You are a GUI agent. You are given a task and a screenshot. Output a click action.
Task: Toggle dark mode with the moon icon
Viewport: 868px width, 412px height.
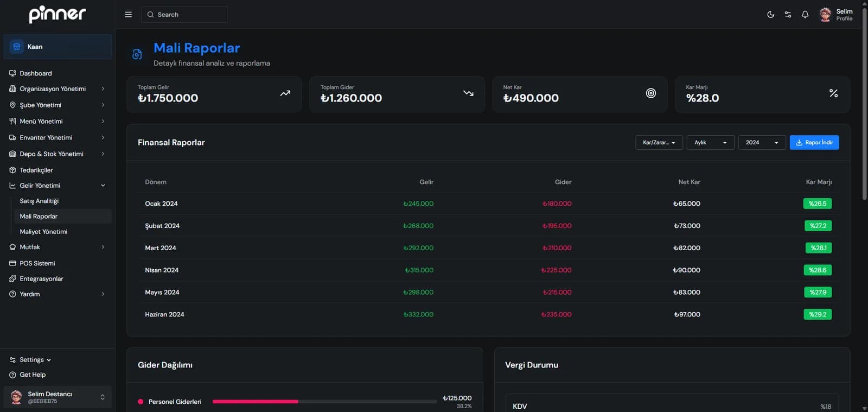[770, 15]
